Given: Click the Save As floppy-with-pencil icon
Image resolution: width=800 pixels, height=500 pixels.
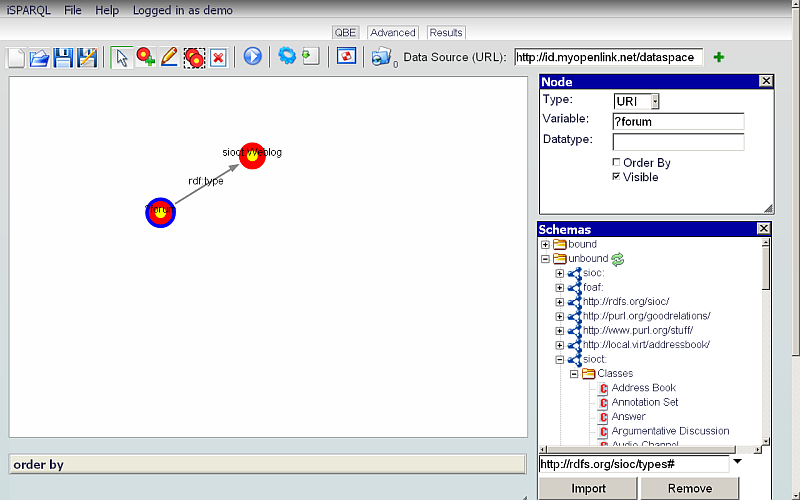Looking at the screenshot, I should coord(87,57).
